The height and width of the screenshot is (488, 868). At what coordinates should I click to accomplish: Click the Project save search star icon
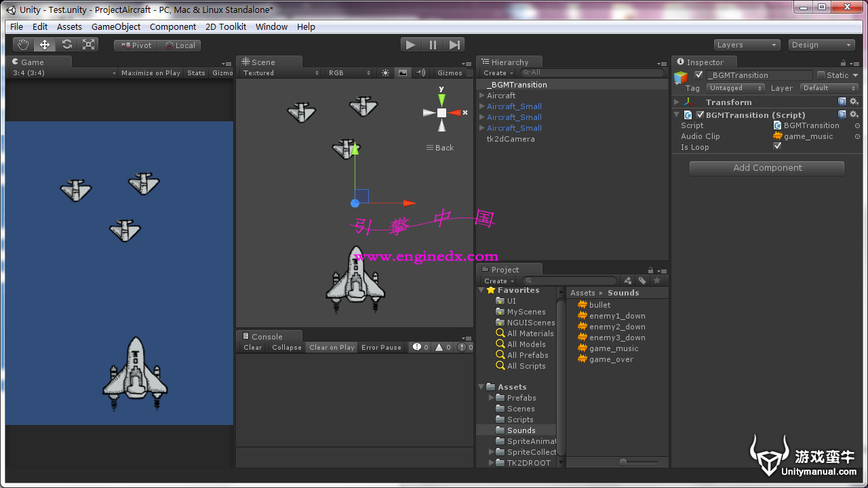(656, 281)
